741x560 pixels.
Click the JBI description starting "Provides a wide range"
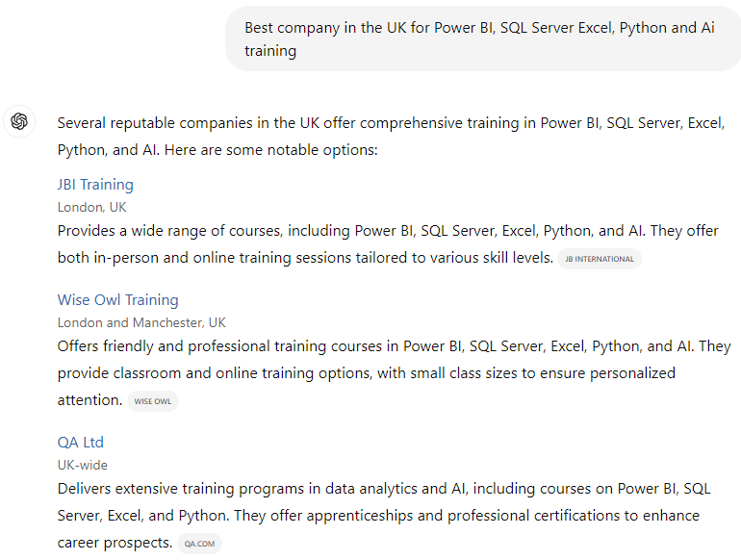388,243
